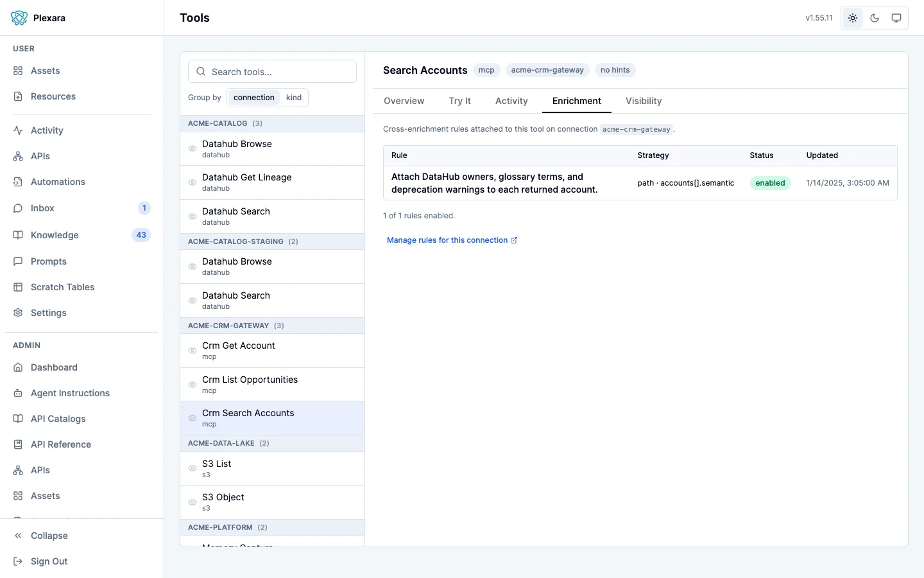This screenshot has width=924, height=578.
Task: Open API Catalogs icon
Action: [18, 419]
